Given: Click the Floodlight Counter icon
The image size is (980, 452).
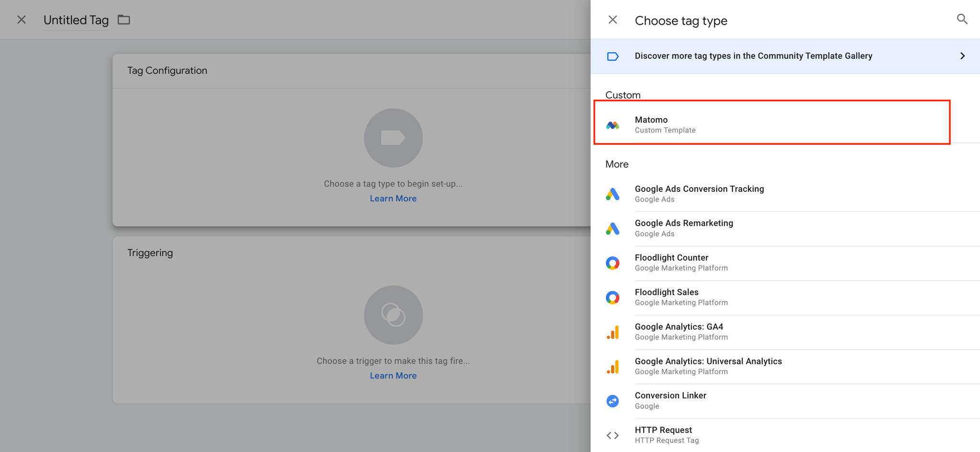Looking at the screenshot, I should pos(612,263).
